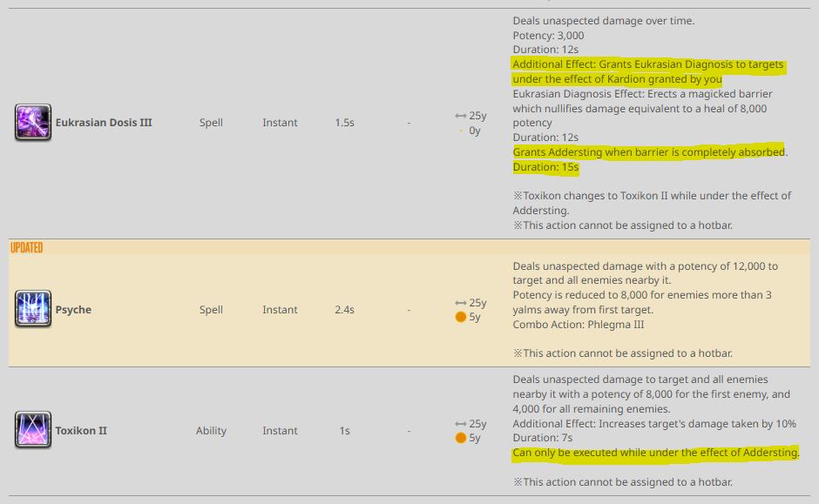
Task: Click highlighted 'Grants Addersting when barrier' text
Action: (x=648, y=151)
